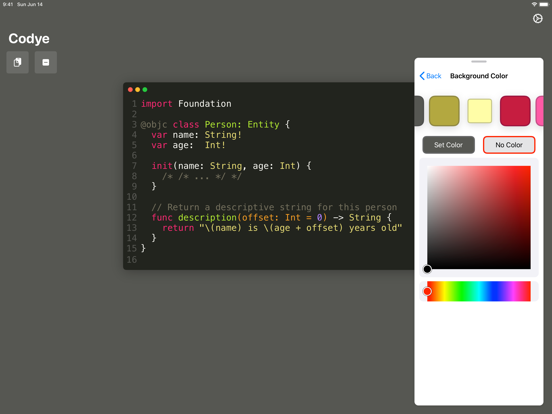Check the battery icon in status bar
This screenshot has width=552, height=414.
544,4
